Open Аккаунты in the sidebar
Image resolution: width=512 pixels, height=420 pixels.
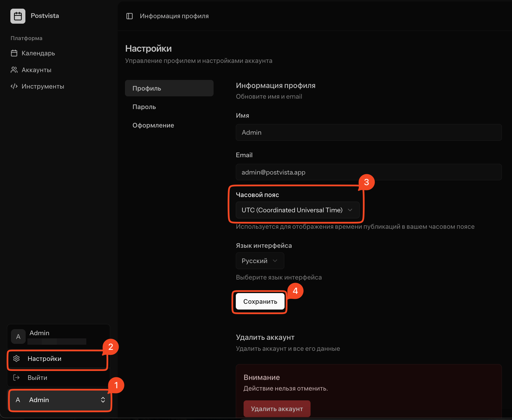(x=36, y=70)
